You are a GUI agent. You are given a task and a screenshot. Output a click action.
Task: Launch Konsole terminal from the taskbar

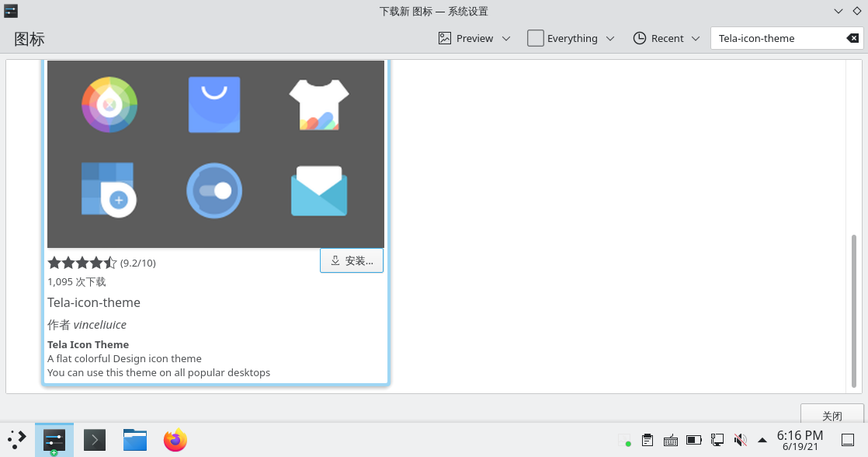point(95,440)
